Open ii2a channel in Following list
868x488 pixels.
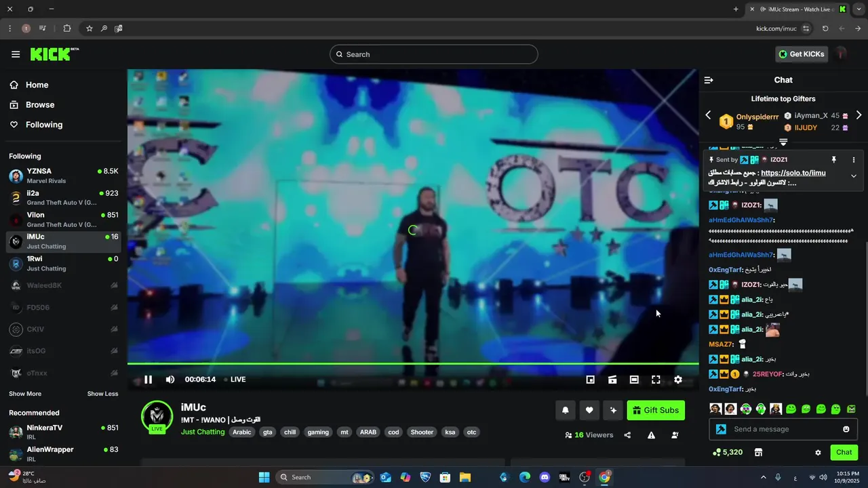click(x=64, y=197)
